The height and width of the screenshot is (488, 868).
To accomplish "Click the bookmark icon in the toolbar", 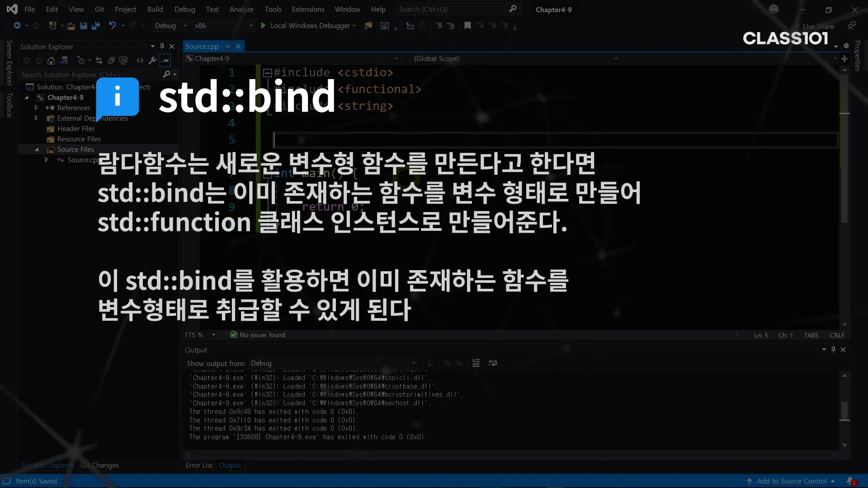I will 467,26.
